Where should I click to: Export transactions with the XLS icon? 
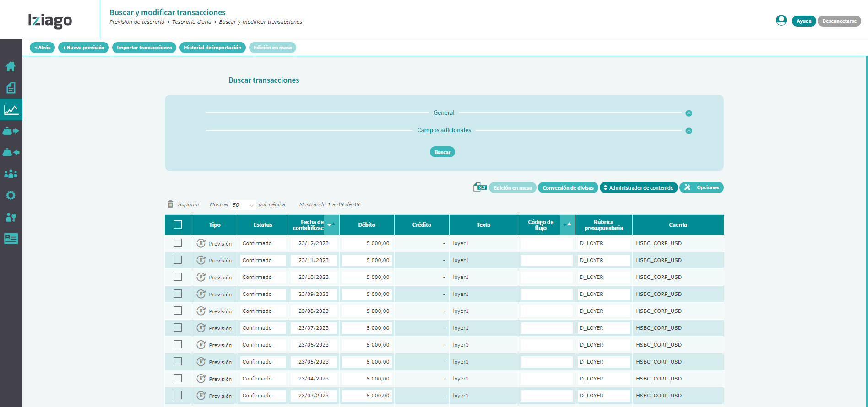coord(480,187)
